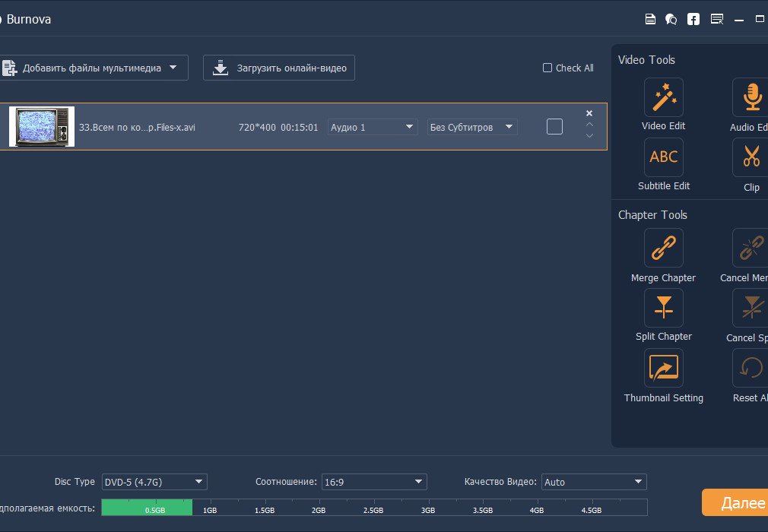Viewport: 768px width, 532px height.
Task: Open the document icon in title bar
Action: coord(650,19)
